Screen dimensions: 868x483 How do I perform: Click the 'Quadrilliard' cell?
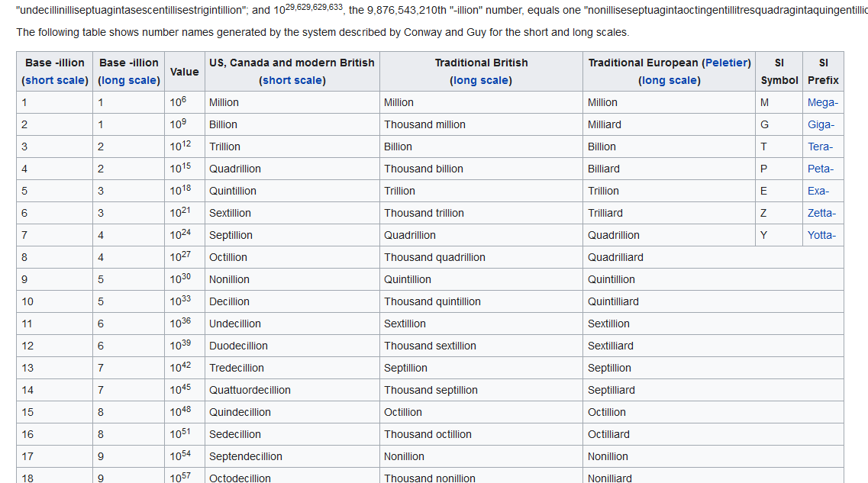[x=713, y=257]
